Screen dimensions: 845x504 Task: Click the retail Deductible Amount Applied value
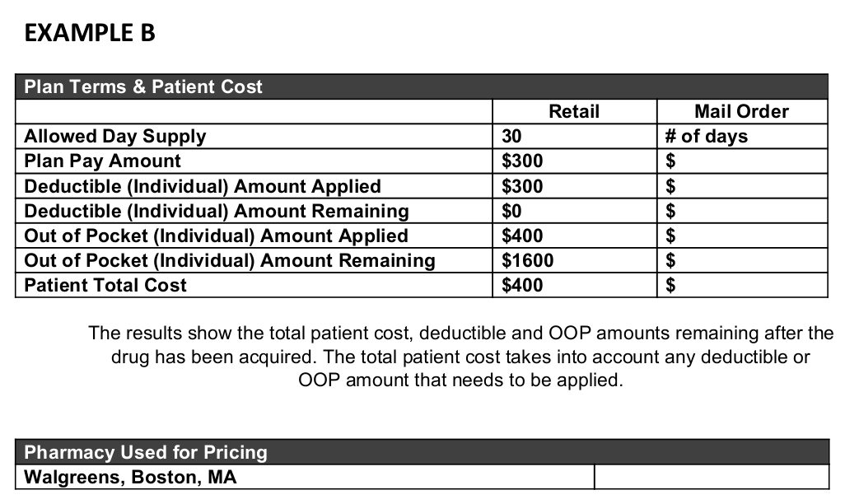tap(522, 186)
